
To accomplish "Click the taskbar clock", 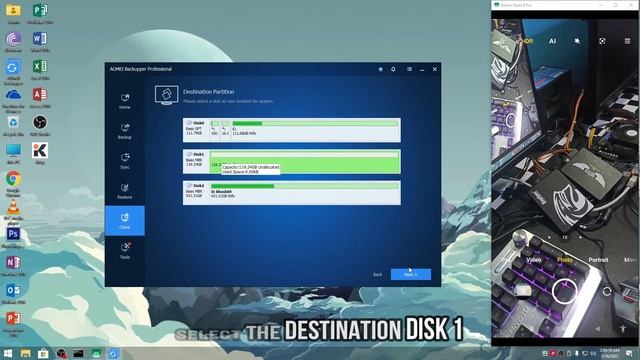I will (x=610, y=353).
